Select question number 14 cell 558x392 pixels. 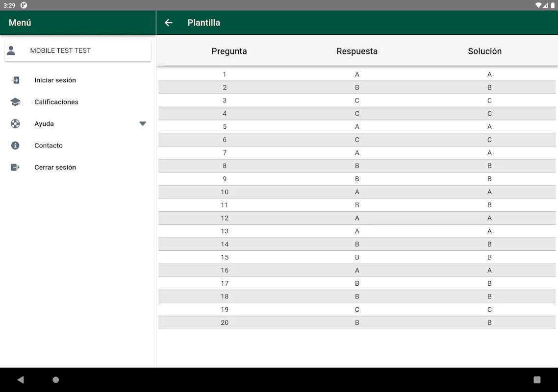225,245
